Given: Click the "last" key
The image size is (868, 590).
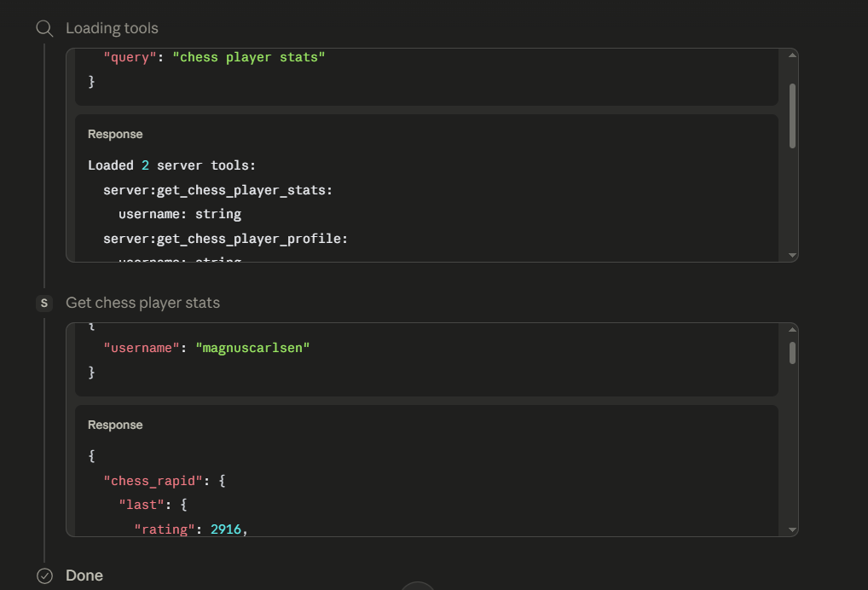Looking at the screenshot, I should [x=142, y=505].
